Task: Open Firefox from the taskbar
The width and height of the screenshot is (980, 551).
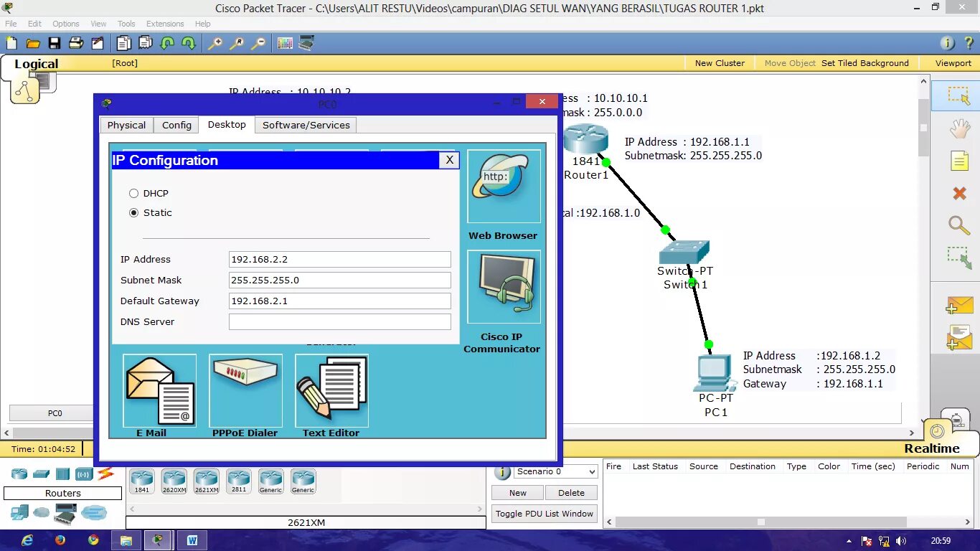Action: tap(60, 540)
